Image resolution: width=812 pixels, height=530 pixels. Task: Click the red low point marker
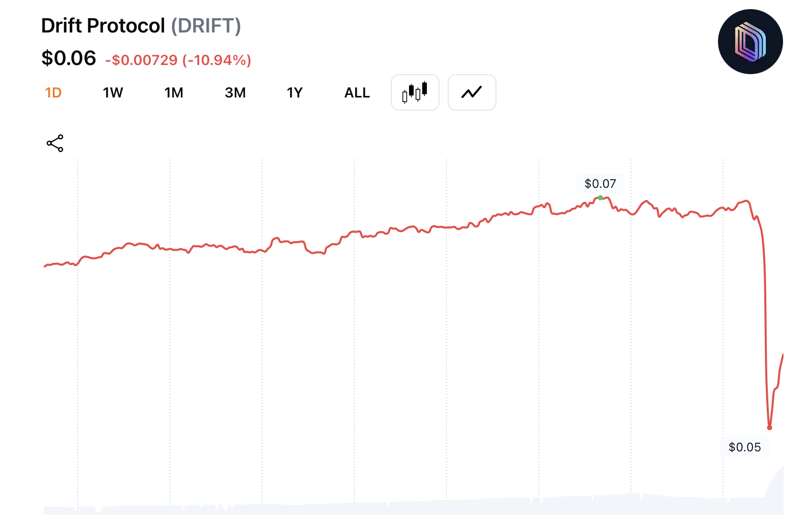(769, 427)
